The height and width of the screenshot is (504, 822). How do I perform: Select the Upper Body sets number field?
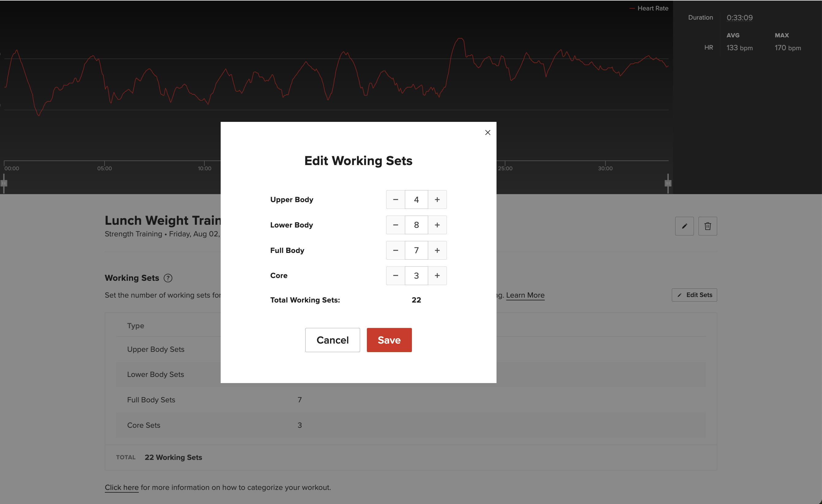coord(416,199)
